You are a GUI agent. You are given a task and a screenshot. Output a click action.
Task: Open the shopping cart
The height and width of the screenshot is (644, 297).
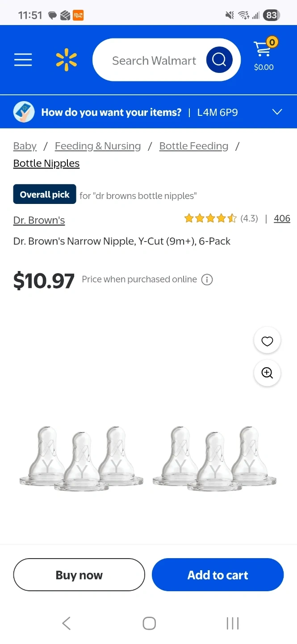264,55
